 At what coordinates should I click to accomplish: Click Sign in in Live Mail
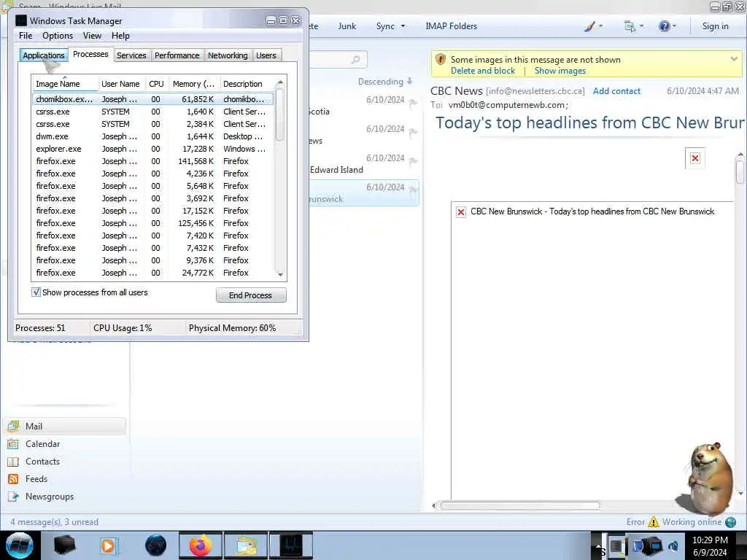point(715,26)
